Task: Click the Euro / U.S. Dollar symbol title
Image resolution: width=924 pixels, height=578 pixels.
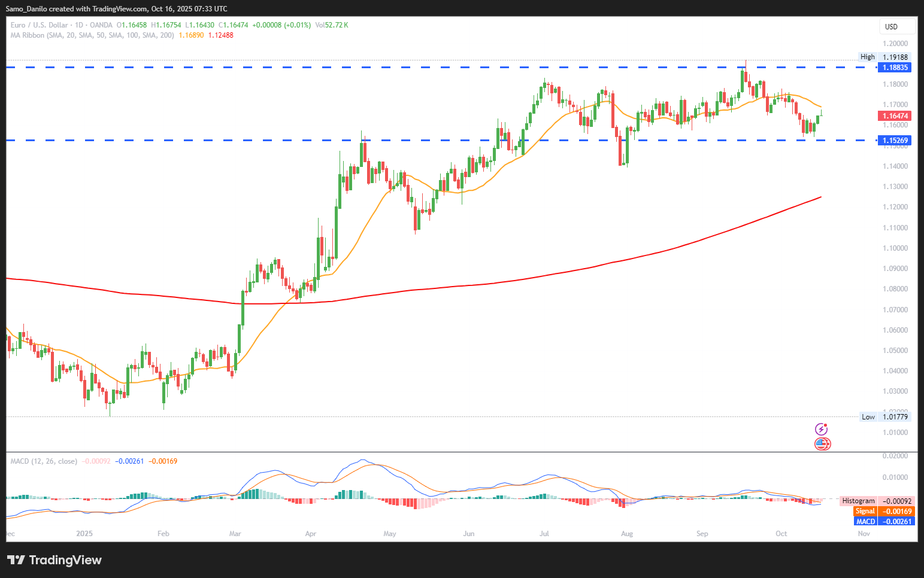Action: 39,25
